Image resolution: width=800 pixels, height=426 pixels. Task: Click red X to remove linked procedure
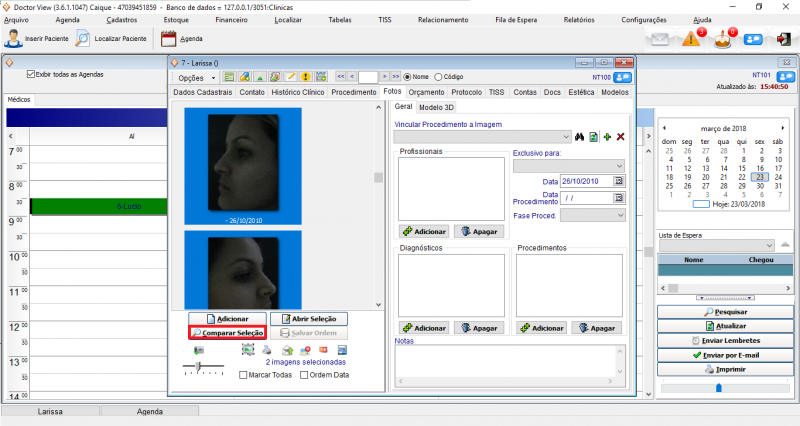(x=620, y=136)
